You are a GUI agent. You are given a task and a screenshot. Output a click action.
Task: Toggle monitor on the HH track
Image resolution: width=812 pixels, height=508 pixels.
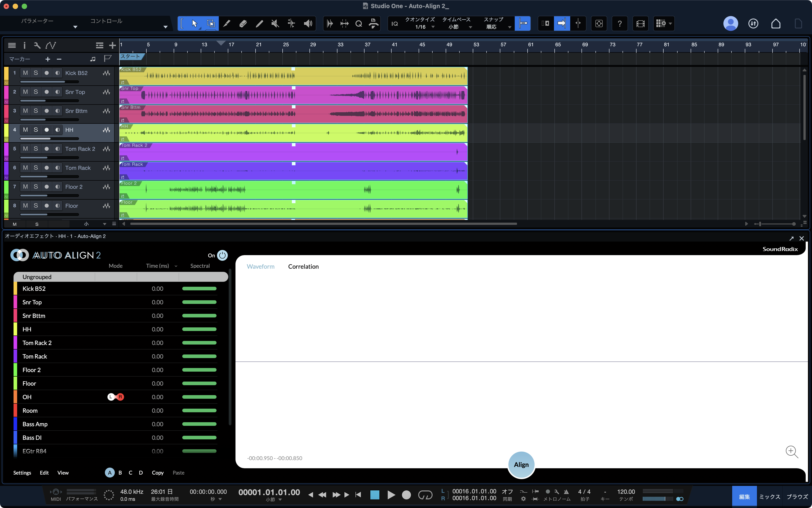[x=57, y=130]
